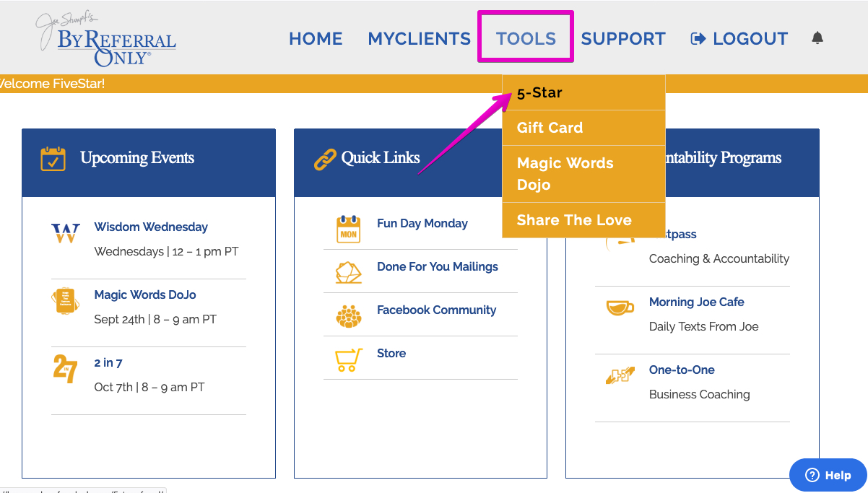Open the notifications bell icon

pyautogui.click(x=817, y=38)
